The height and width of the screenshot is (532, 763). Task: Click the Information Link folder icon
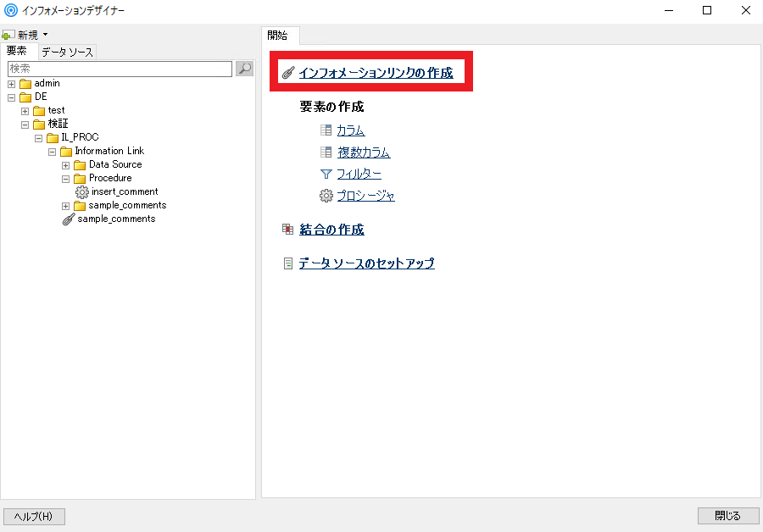click(x=66, y=152)
